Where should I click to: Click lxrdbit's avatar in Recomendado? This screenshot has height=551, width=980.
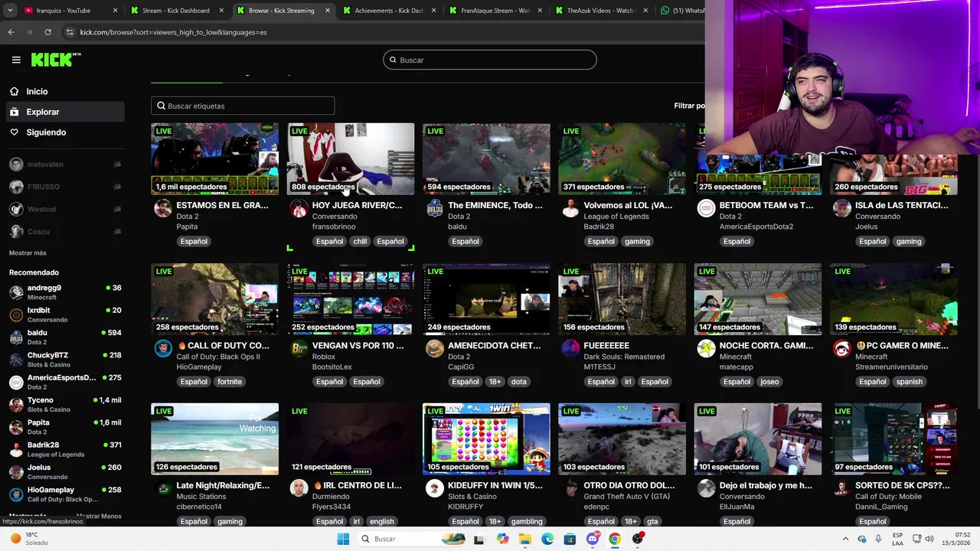tap(16, 315)
